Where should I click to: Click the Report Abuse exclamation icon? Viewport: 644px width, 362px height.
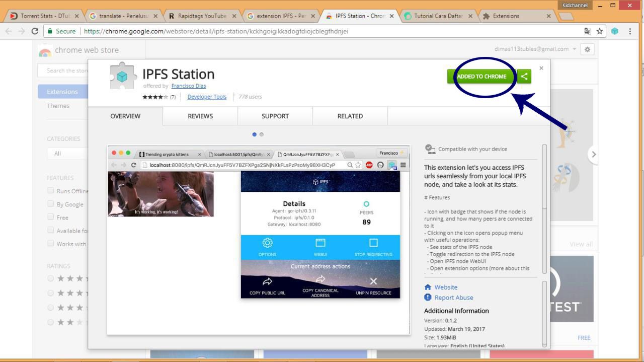click(428, 298)
